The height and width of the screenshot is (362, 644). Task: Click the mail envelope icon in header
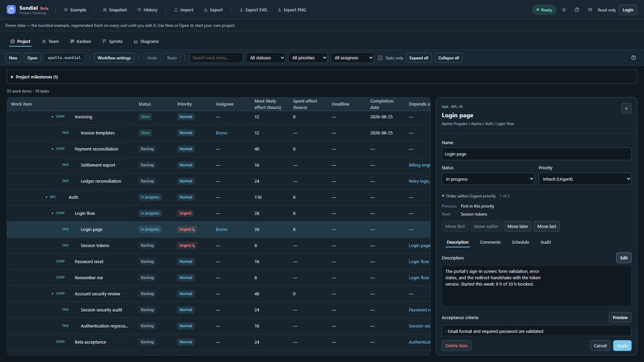coord(590,10)
